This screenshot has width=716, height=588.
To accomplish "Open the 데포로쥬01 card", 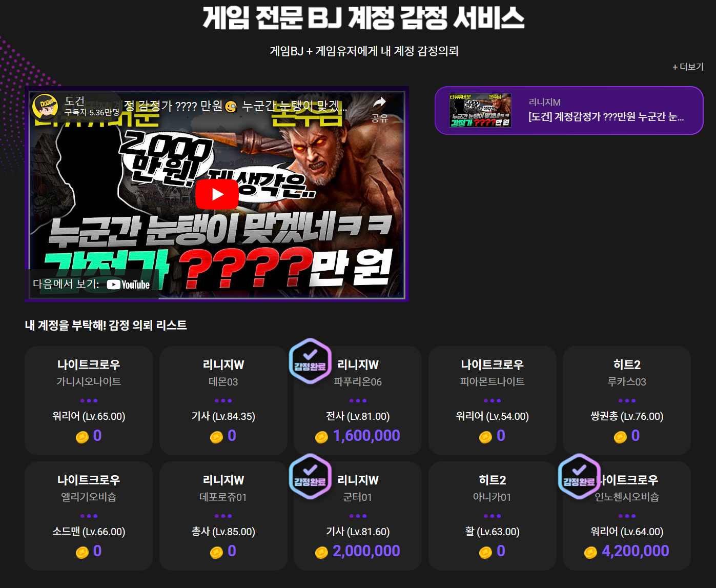I will pos(223,516).
